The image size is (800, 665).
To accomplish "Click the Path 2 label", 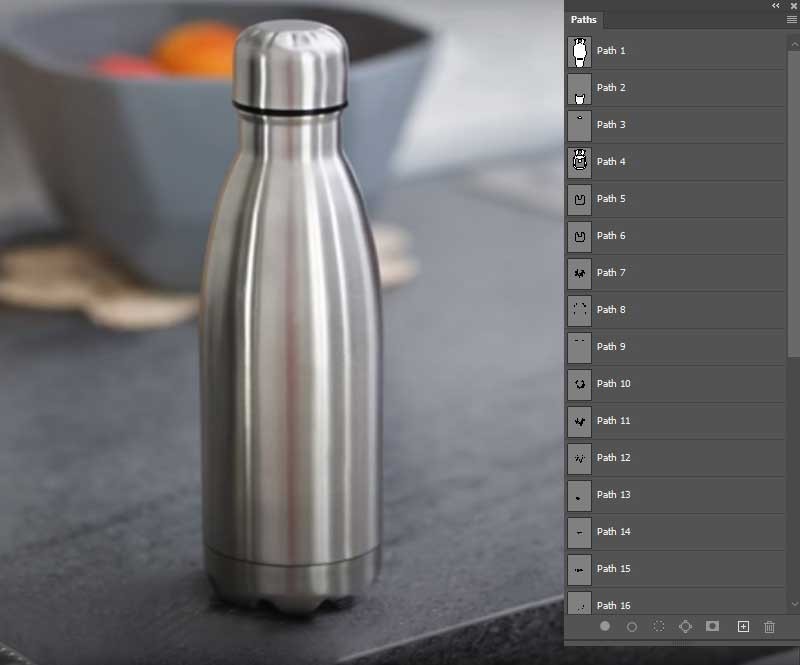I will click(611, 88).
